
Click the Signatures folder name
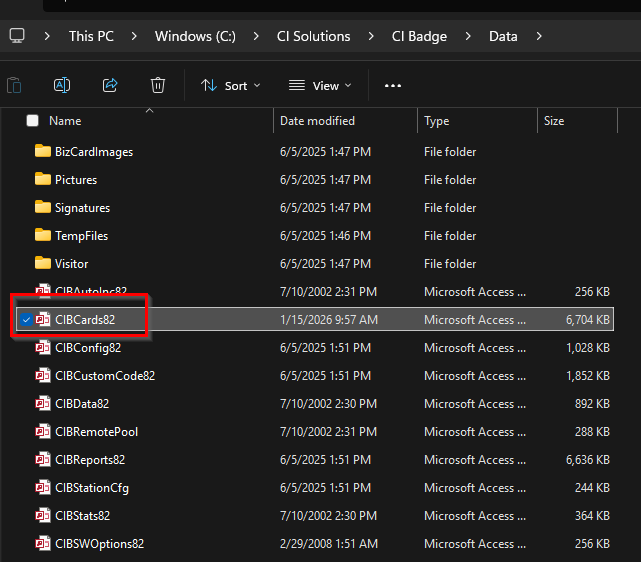point(83,208)
